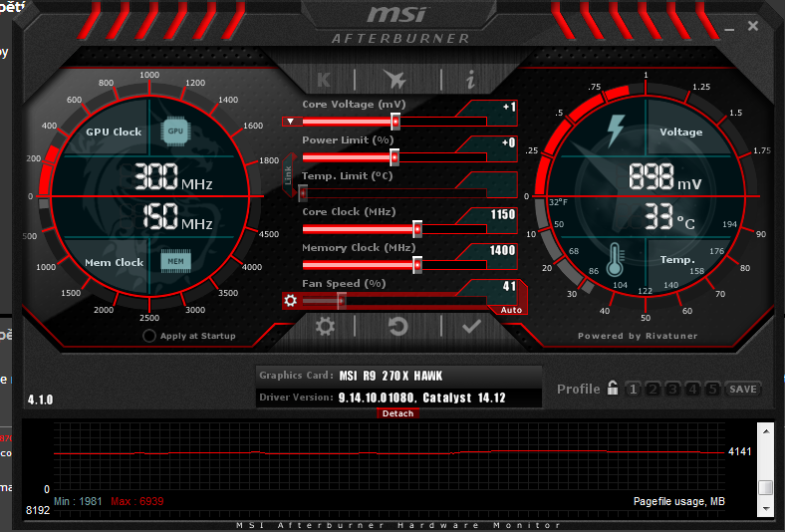
Task: Click the lightning bolt voltage icon
Action: [x=616, y=132]
